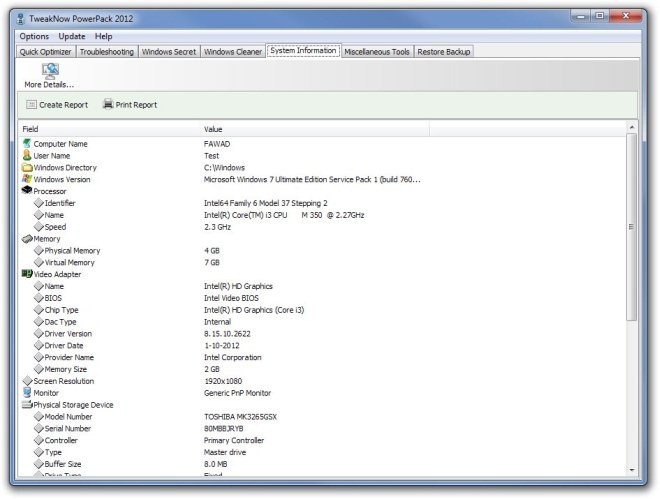
Task: Click the Monitor row icon
Action: [x=27, y=392]
